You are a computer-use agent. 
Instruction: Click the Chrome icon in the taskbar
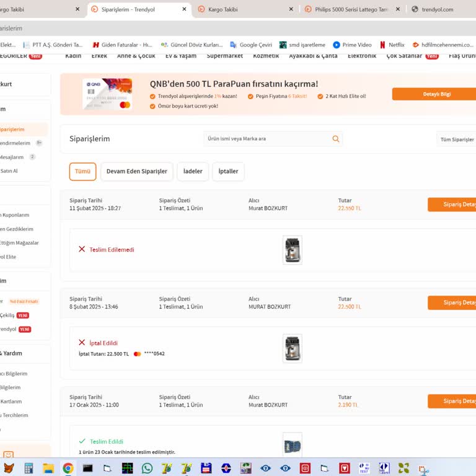pyautogui.click(x=68, y=468)
